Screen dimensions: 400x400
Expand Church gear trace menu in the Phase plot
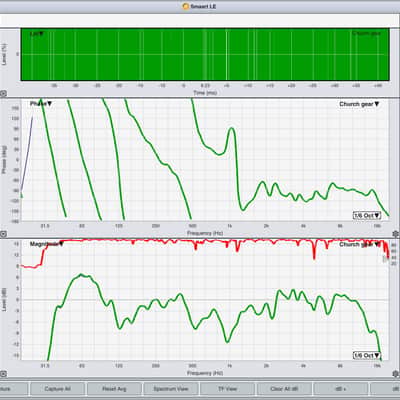359,104
